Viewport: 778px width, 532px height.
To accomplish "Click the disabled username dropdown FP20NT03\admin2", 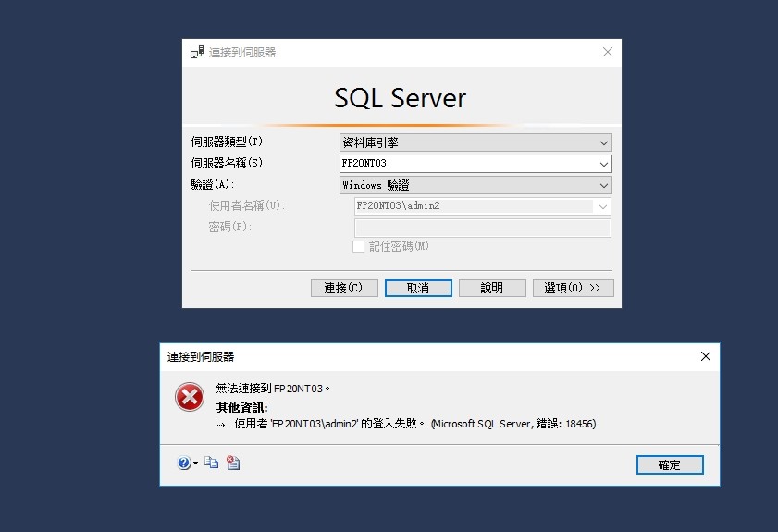I will (x=482, y=206).
